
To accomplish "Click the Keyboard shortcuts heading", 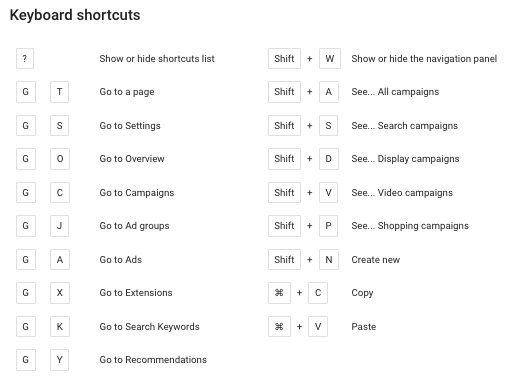I will click(75, 15).
